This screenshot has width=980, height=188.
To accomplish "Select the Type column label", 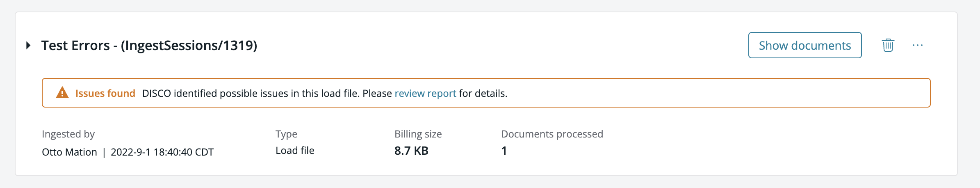I will 286,134.
